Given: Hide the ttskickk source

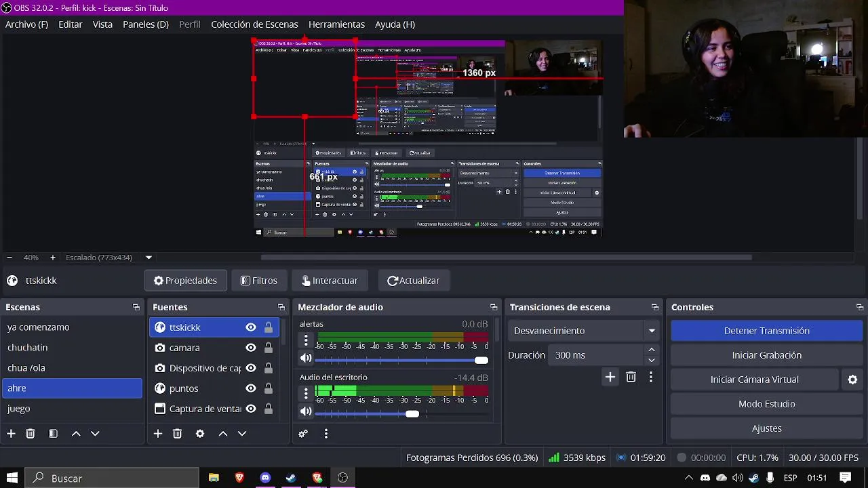Looking at the screenshot, I should pos(251,327).
